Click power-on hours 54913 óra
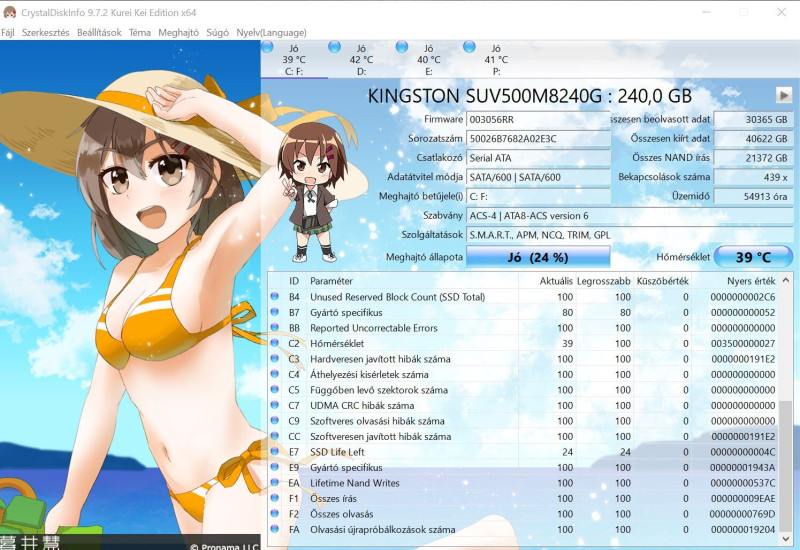The image size is (800, 550). [753, 196]
